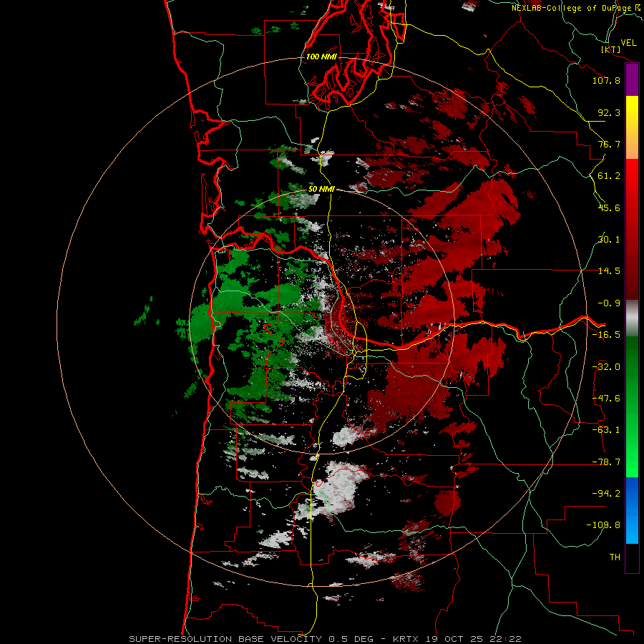This screenshot has height=644, width=644.
Task: Select the 61.2 legend value
Action: (609, 176)
